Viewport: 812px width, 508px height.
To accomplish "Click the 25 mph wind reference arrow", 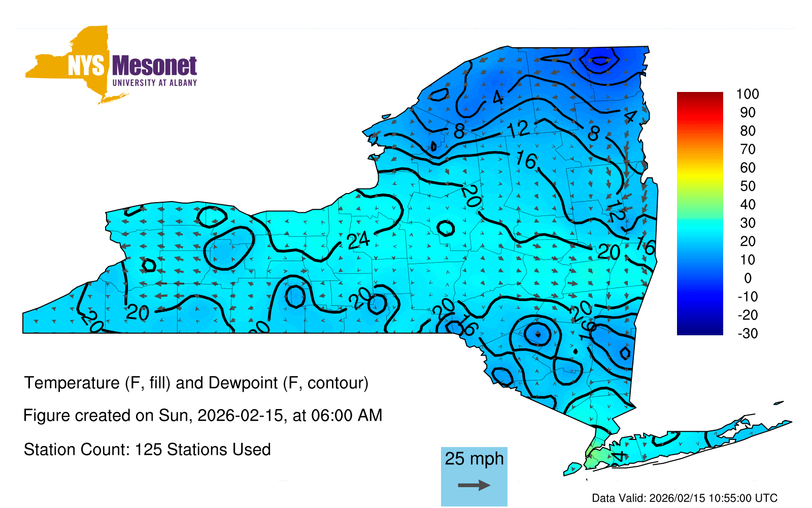I will [474, 485].
